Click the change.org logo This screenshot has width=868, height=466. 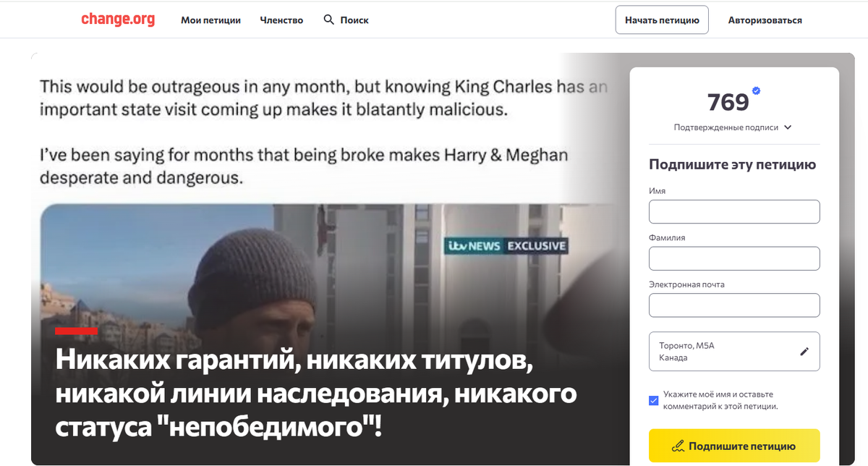click(x=118, y=20)
